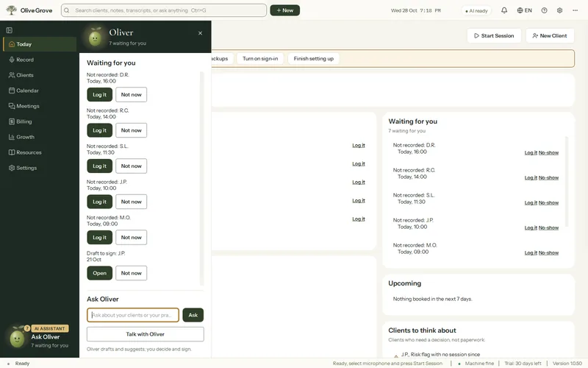Click the dashboard Waiting for you scrollbar
The height and width of the screenshot is (368, 588).
566,182
